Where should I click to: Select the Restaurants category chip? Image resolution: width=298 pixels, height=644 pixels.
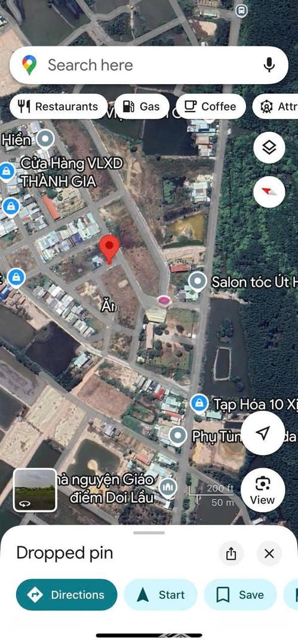tap(59, 107)
